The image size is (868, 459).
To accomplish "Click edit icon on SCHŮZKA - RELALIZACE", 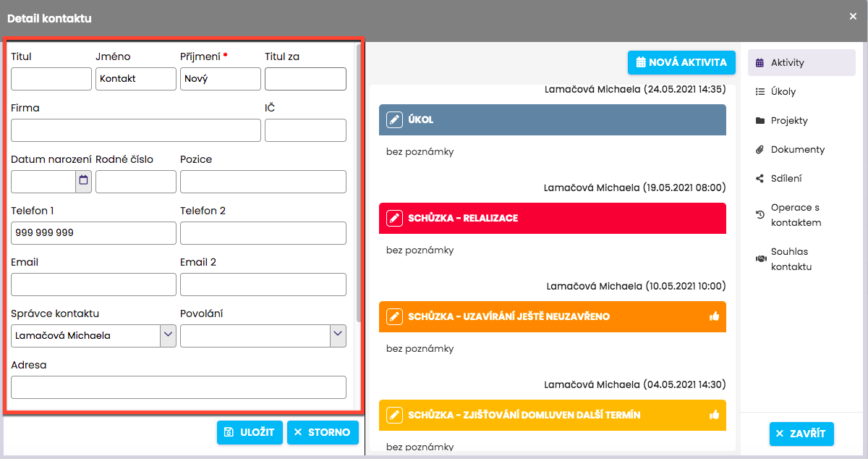I will [393, 218].
